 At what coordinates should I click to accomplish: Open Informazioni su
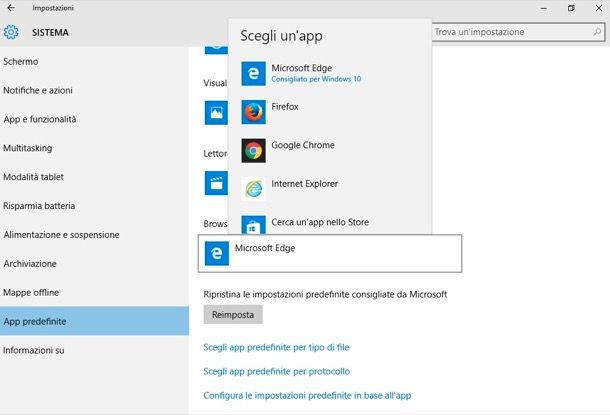(94, 350)
